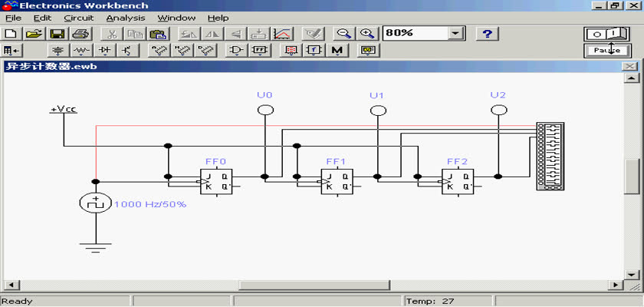Open the Diodes parts bin
Image resolution: width=644 pixels, height=307 pixels.
pos(105,51)
